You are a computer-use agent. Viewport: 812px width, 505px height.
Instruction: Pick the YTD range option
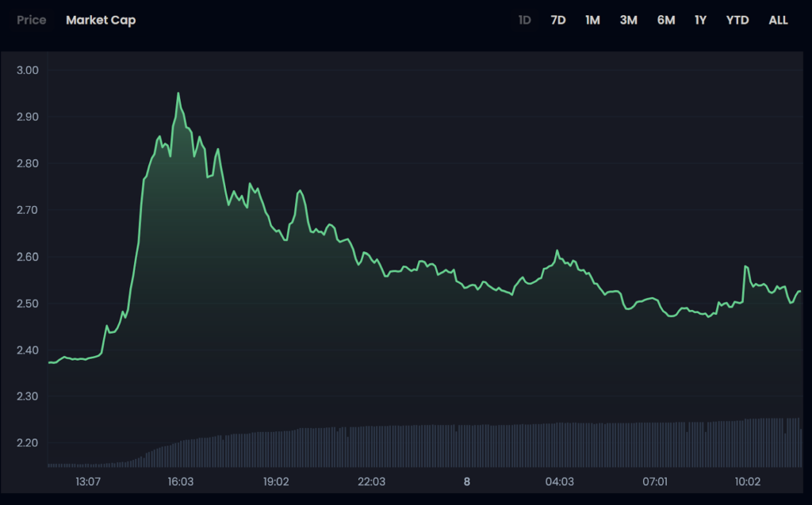point(737,20)
